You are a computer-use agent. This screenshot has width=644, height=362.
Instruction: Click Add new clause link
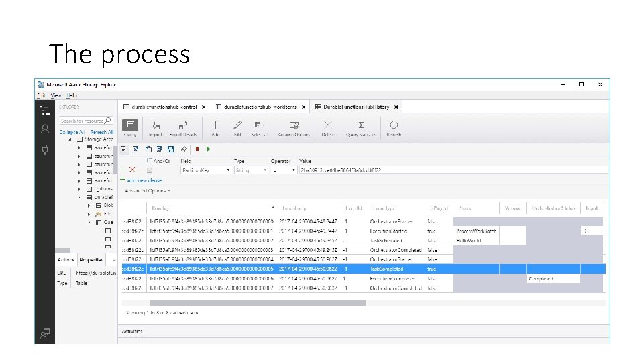141,180
